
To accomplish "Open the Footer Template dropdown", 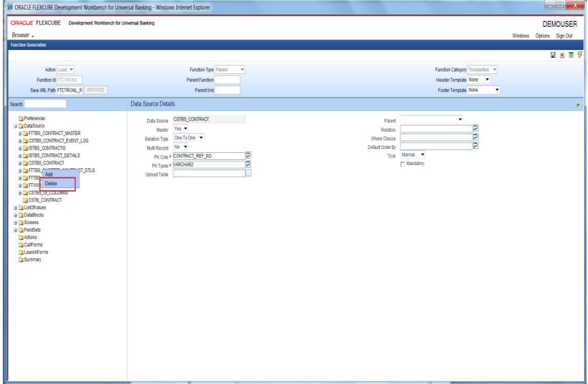I will (484, 90).
